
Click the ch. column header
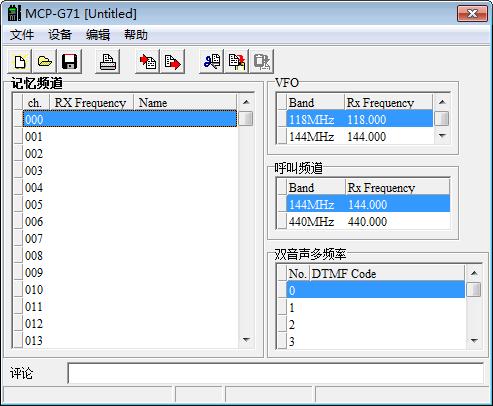[x=36, y=102]
